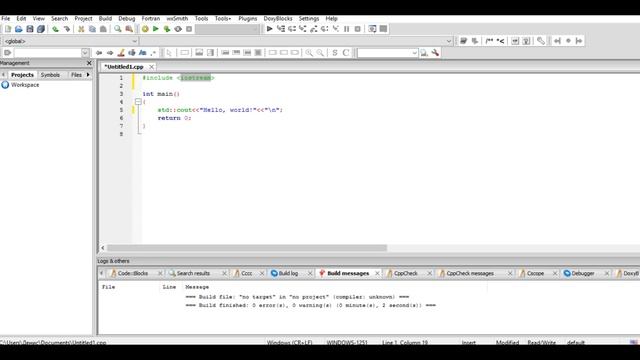The width and height of the screenshot is (640, 360).
Task: Open the wxSmith menu
Action: pos(177,19)
